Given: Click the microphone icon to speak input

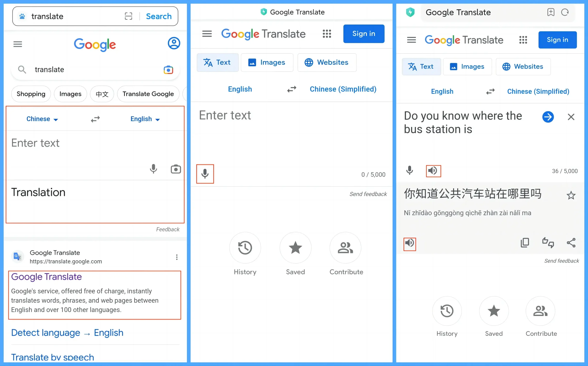Looking at the screenshot, I should pyautogui.click(x=206, y=173).
